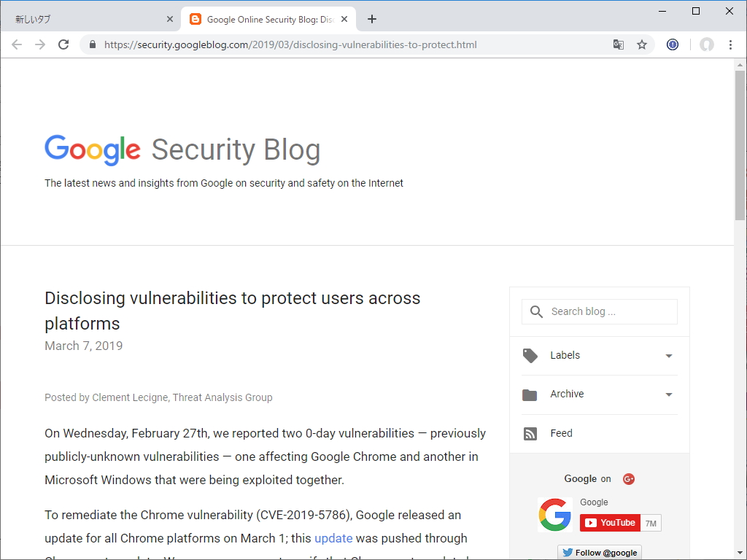Click the 'update' hyperlink in the article
The height and width of the screenshot is (560, 747).
tap(333, 538)
